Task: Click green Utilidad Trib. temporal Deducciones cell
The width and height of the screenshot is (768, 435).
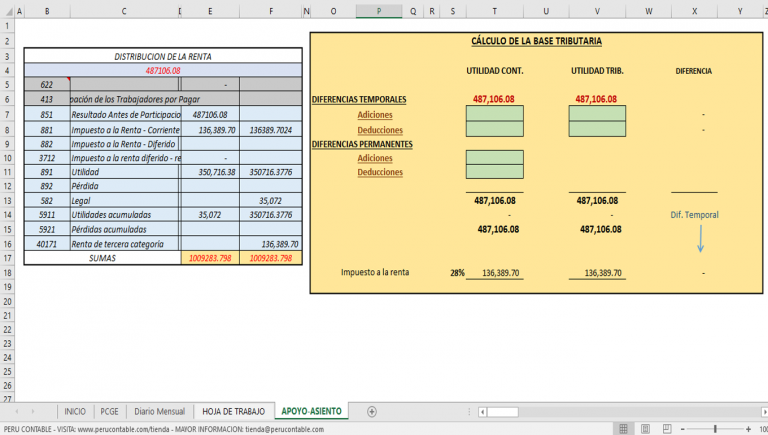Action: 597,129
